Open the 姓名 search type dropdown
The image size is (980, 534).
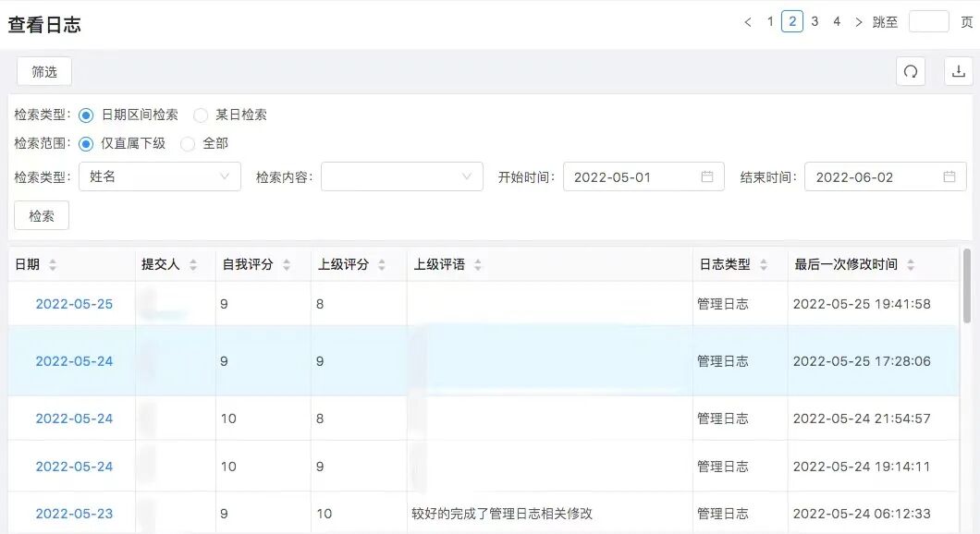click(159, 176)
